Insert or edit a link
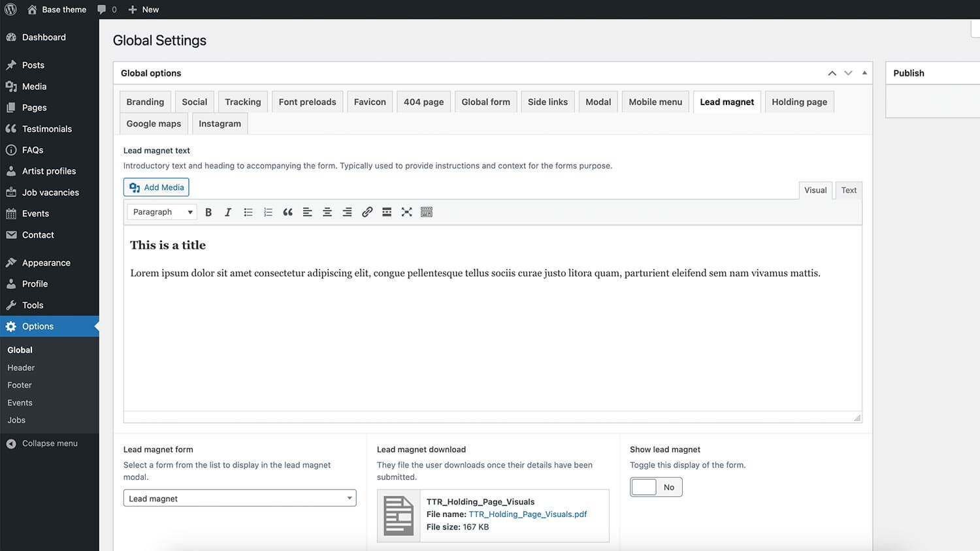Screen dimensions: 980x551 [367, 212]
